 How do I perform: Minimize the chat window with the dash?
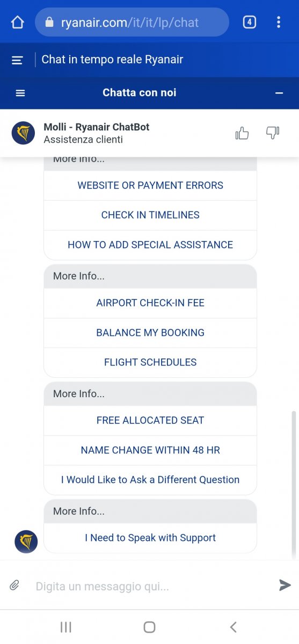(x=279, y=93)
